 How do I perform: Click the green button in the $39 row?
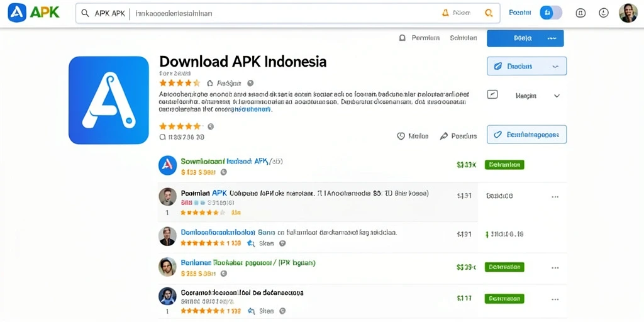[504, 267]
